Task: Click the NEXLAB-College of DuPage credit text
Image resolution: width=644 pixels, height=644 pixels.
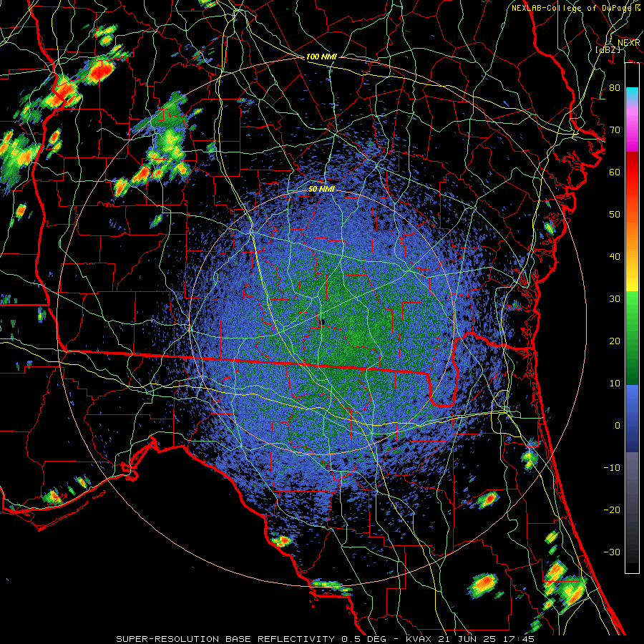Action: [x=575, y=8]
